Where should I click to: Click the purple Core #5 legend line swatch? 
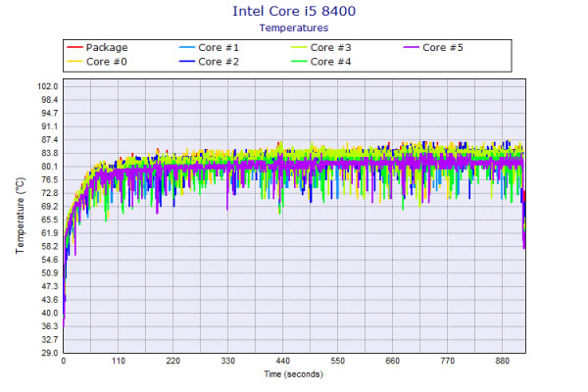(411, 47)
